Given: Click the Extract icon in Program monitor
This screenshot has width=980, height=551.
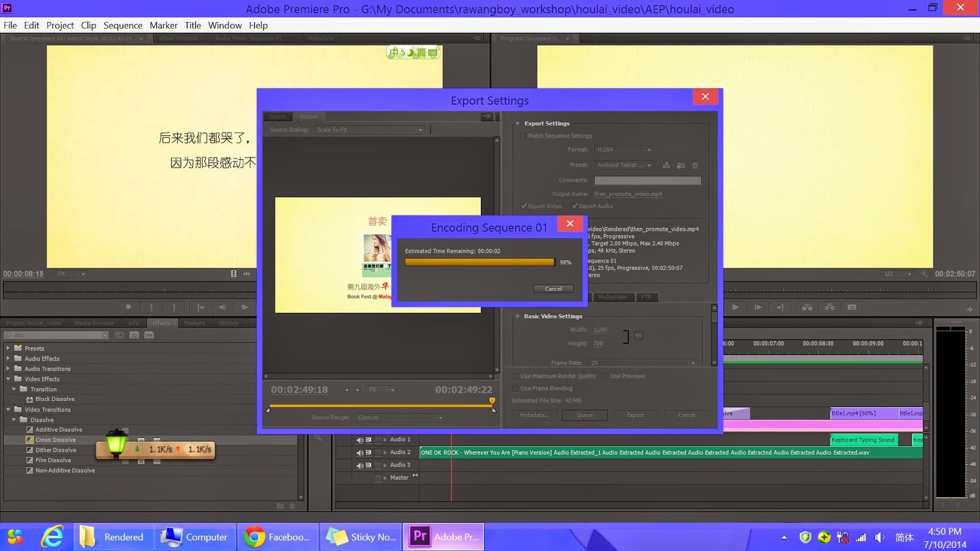Looking at the screenshot, I should tap(829, 307).
